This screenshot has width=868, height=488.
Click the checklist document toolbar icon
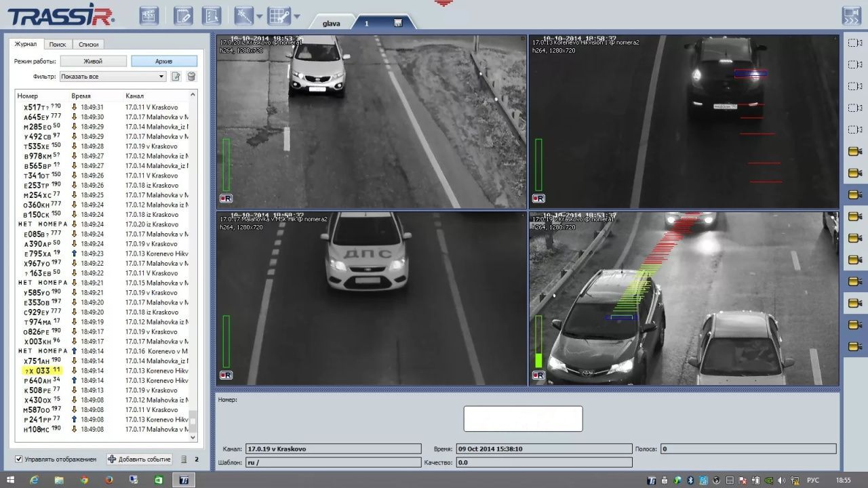point(212,16)
